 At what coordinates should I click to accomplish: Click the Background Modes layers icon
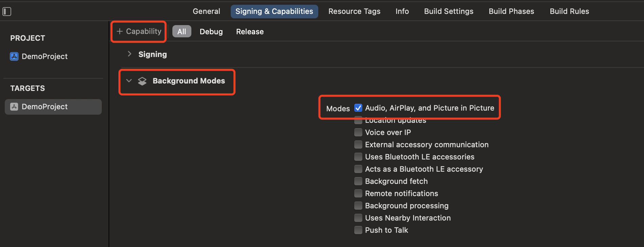142,81
